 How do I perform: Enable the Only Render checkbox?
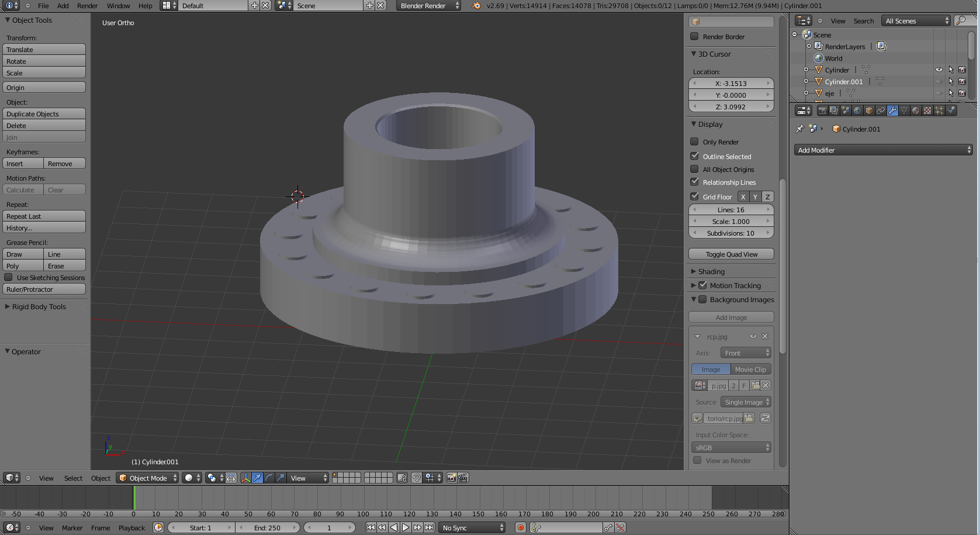[695, 141]
